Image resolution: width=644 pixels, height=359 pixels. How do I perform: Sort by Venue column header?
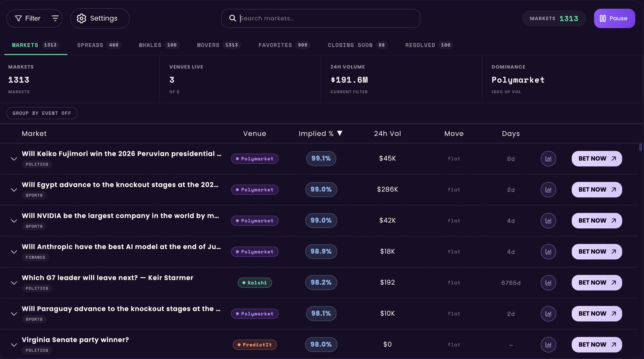click(255, 133)
